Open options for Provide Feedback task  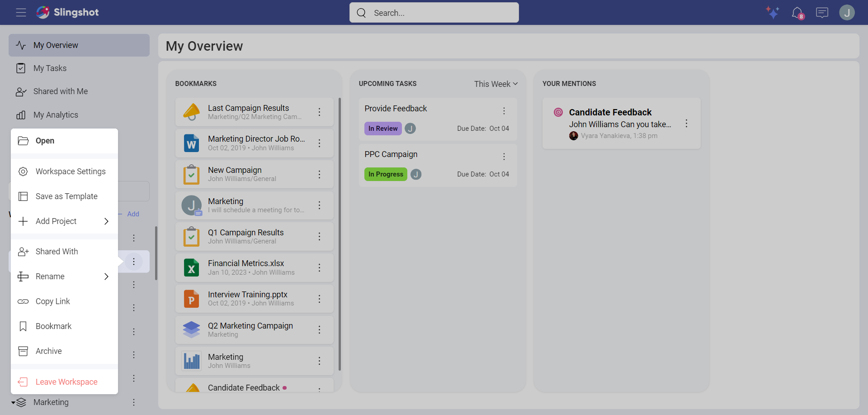[504, 111]
